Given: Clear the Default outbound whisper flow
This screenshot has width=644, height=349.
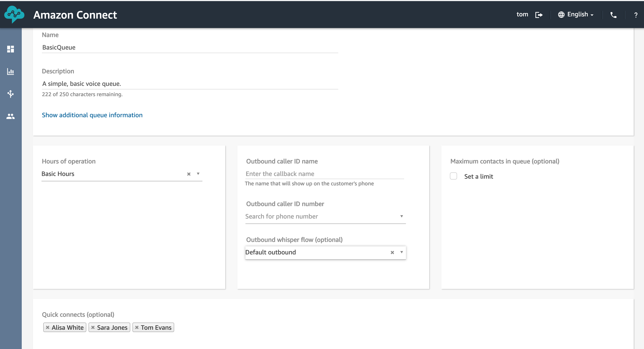Looking at the screenshot, I should point(392,252).
